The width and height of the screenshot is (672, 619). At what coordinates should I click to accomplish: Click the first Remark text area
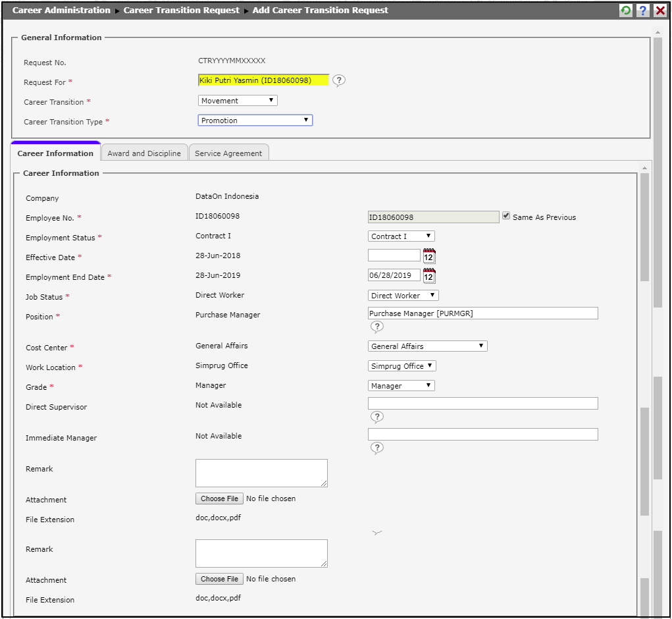261,473
